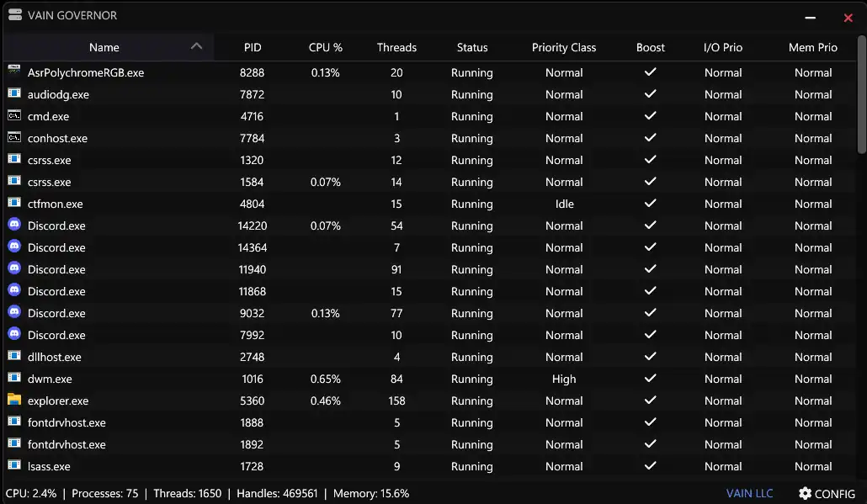Toggle Boost checkmark for audiodg.exe
867x504 pixels.
(x=650, y=94)
